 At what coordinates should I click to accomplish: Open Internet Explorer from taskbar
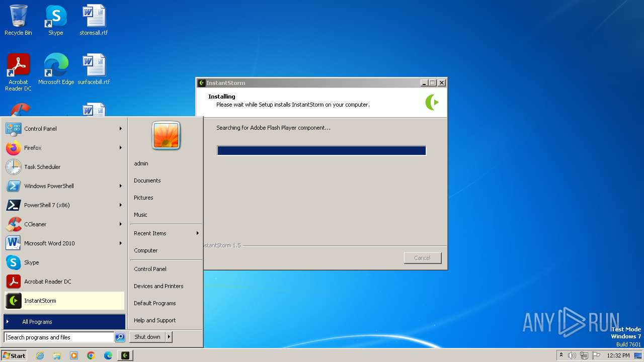point(40,355)
